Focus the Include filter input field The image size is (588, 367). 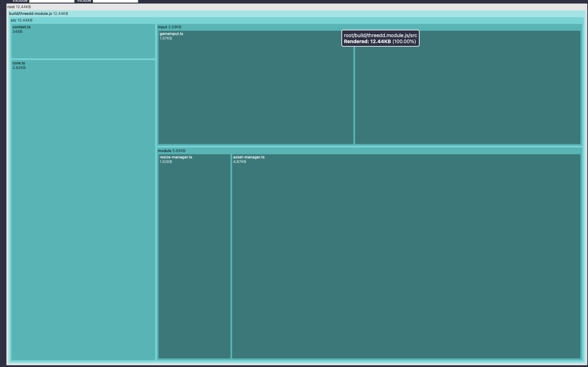[x=115, y=1]
